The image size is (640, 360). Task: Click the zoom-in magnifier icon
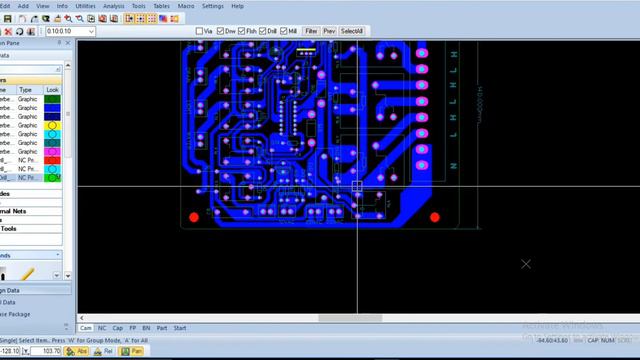coord(68,19)
